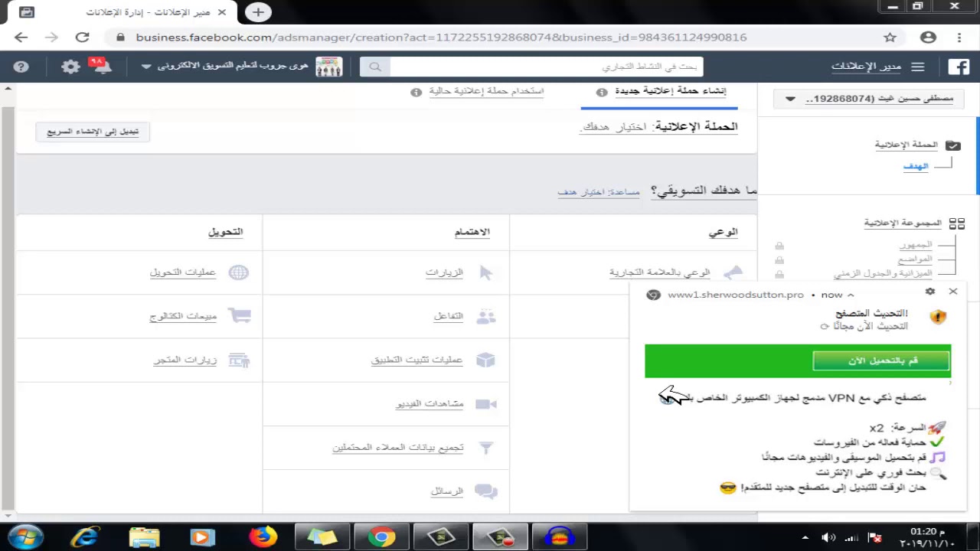
Task: Select the store visits shop icon
Action: click(x=239, y=360)
